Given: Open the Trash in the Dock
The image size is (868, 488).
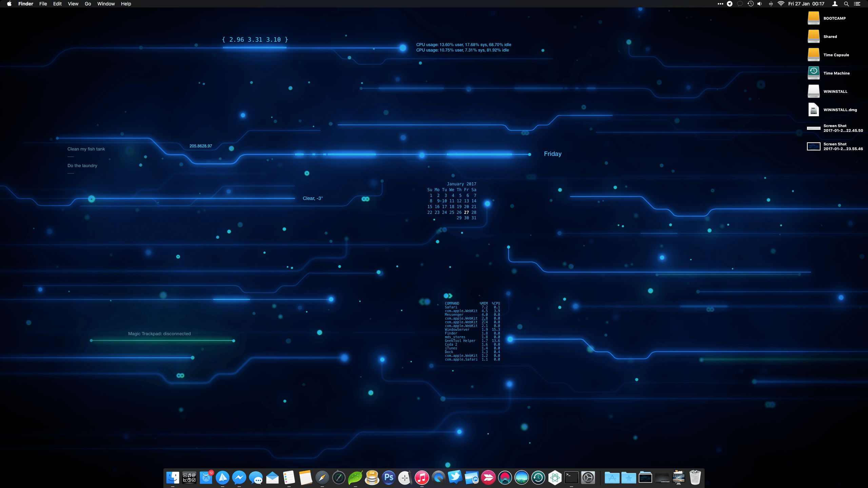Looking at the screenshot, I should pos(694,478).
